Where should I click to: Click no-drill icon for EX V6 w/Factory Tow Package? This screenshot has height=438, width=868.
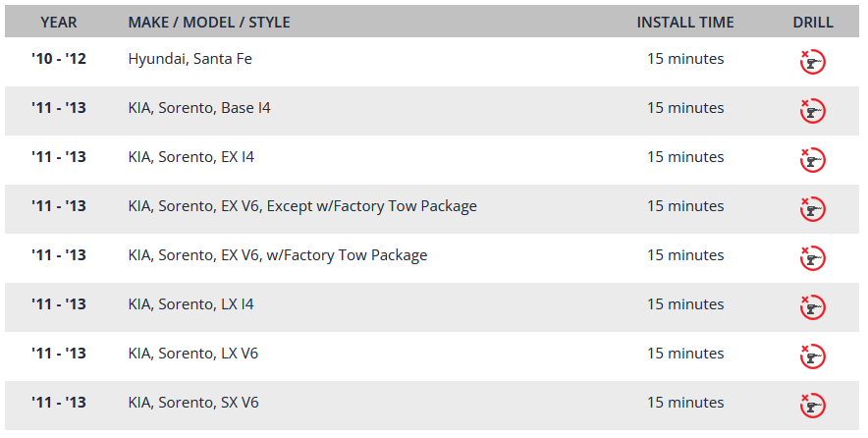pyautogui.click(x=812, y=258)
